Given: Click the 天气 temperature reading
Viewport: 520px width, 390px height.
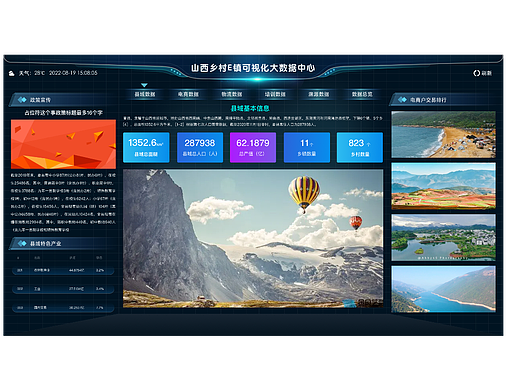Looking at the screenshot, I should [x=32, y=73].
